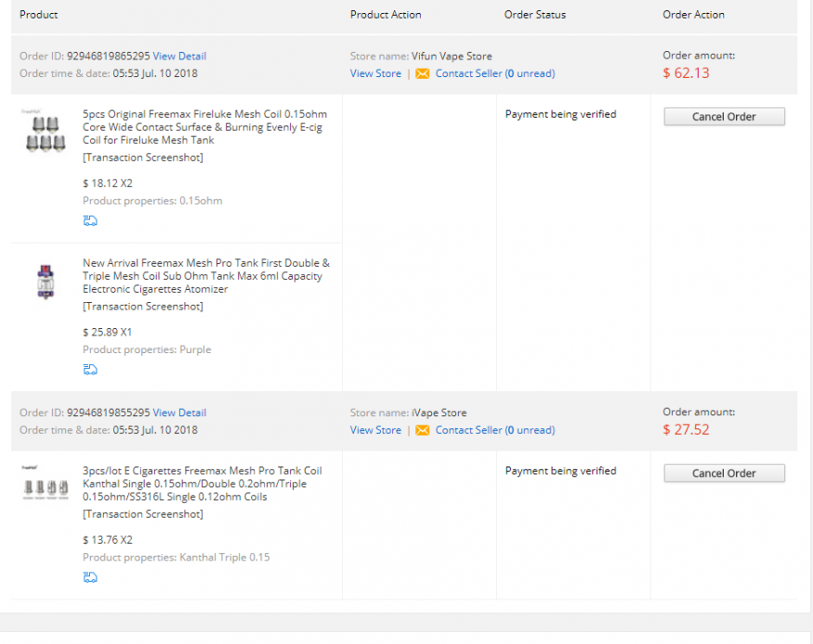This screenshot has width=813, height=644.
Task: Click shipping truck icon under Kanthal Triple coils
Action: coord(90,577)
